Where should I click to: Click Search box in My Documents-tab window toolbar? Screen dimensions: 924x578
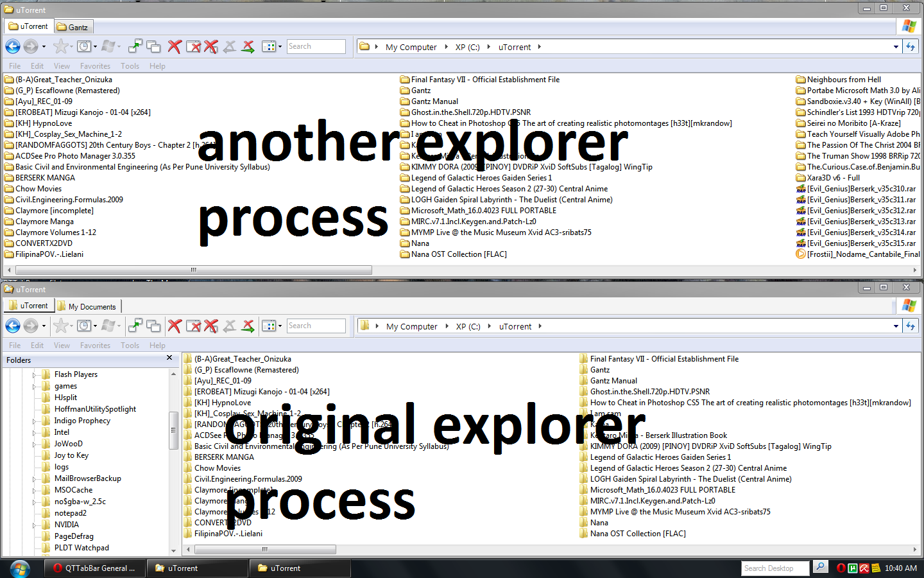click(x=316, y=326)
